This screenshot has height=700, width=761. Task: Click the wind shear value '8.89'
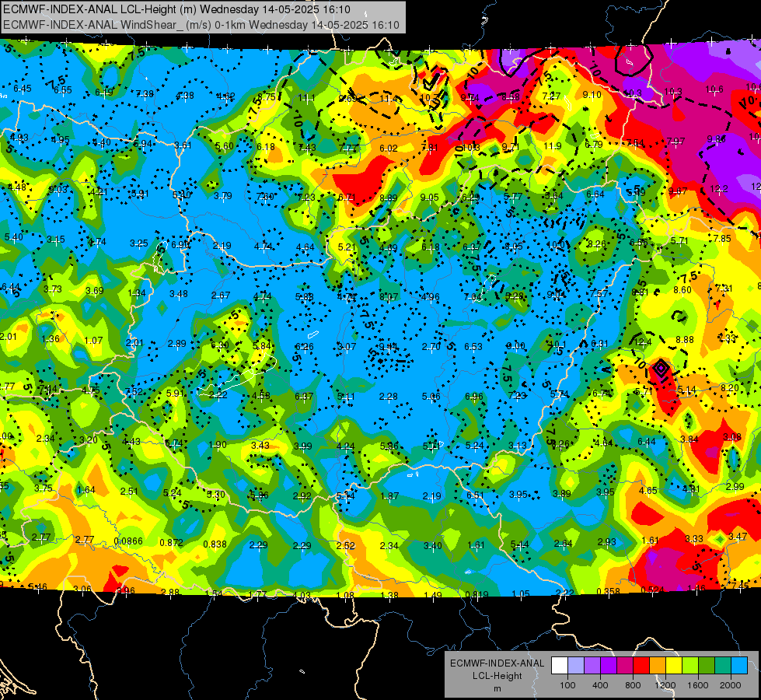[x=388, y=198]
